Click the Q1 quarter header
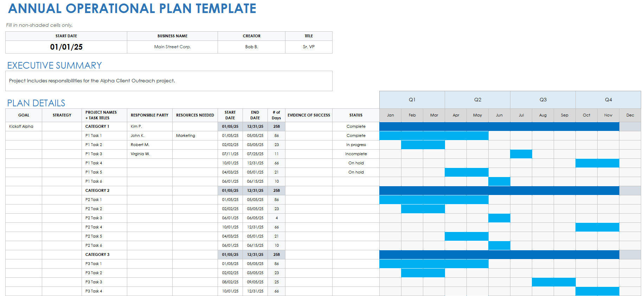This screenshot has width=644, height=296. [x=412, y=100]
